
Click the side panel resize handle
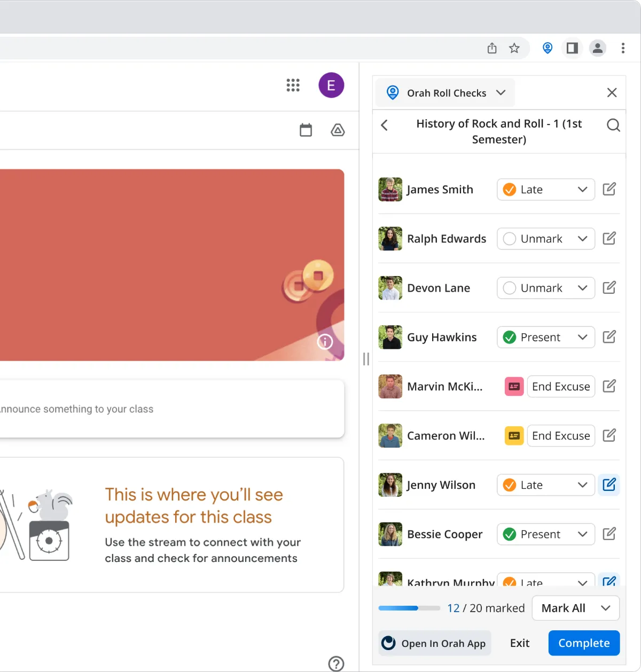[366, 359]
